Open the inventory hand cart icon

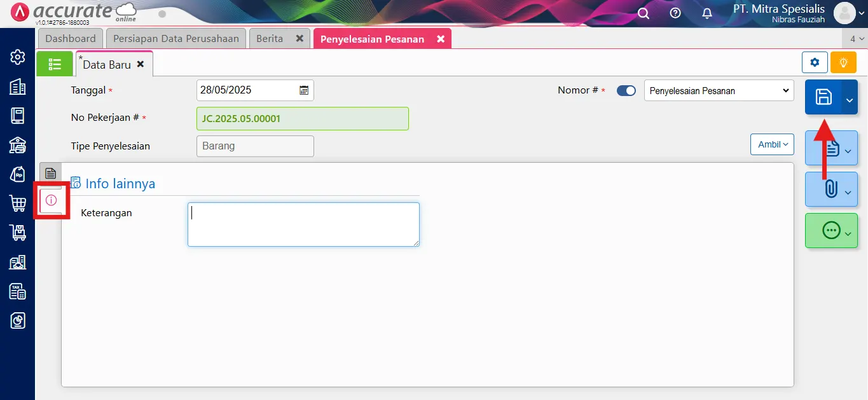tap(18, 233)
